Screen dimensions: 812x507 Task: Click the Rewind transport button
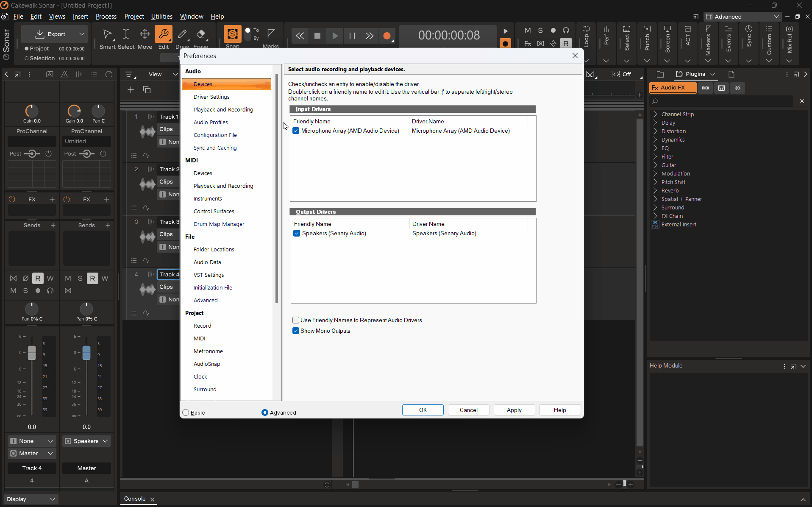tap(300, 36)
